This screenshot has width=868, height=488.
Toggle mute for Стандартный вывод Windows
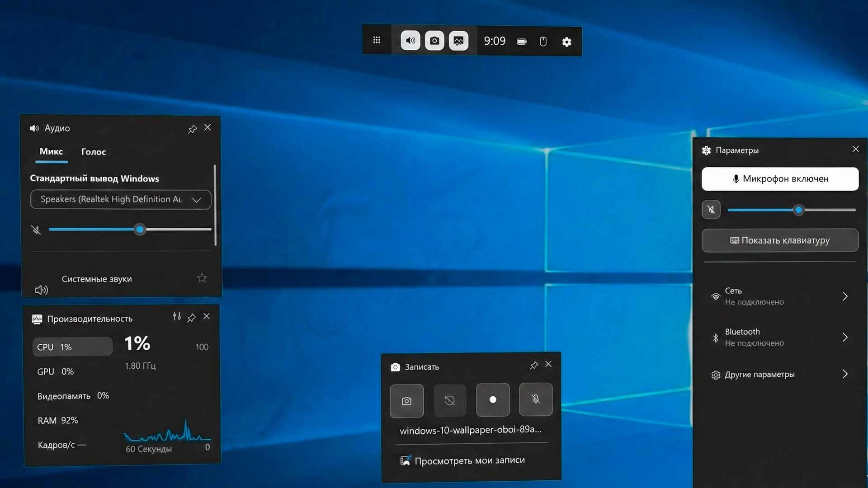(36, 230)
